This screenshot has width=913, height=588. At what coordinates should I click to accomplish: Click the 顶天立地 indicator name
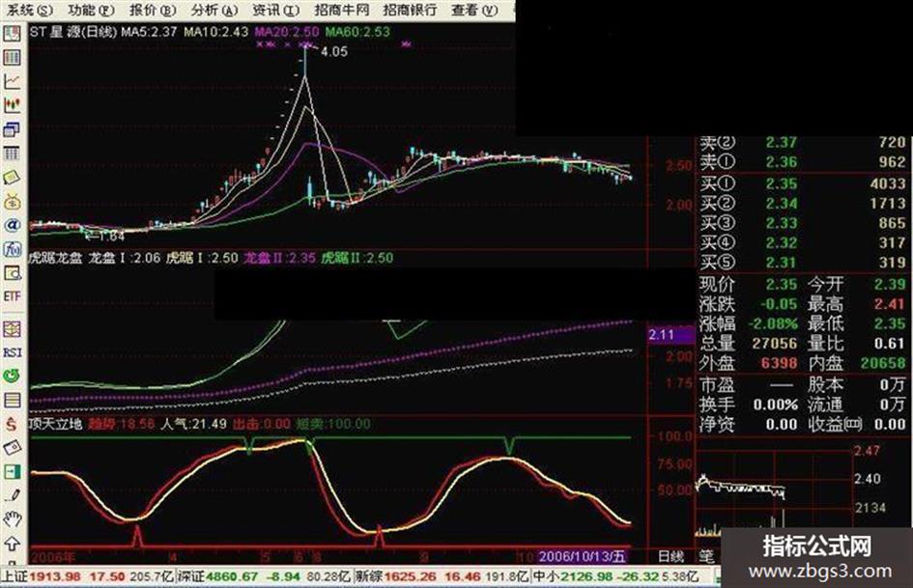(55, 424)
